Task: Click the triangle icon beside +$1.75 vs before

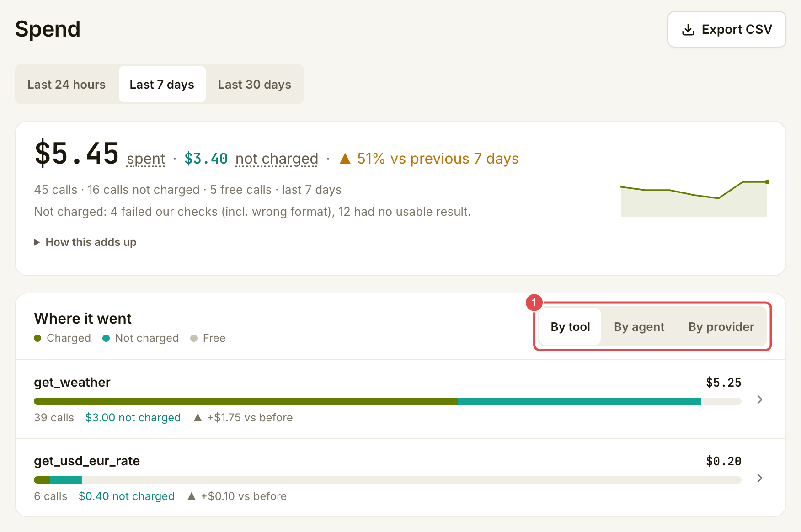Action: tap(198, 417)
